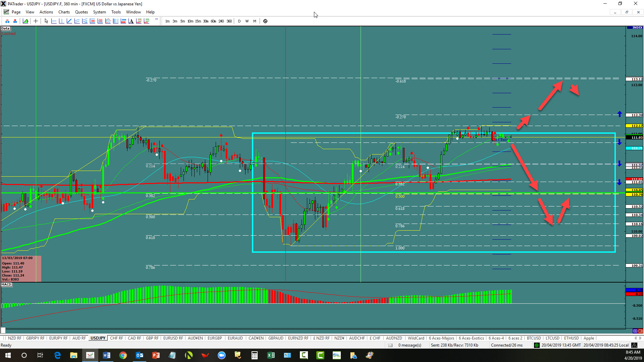Switch to the EURJPY RF tab
The width and height of the screenshot is (644, 362).
pyautogui.click(x=58, y=338)
